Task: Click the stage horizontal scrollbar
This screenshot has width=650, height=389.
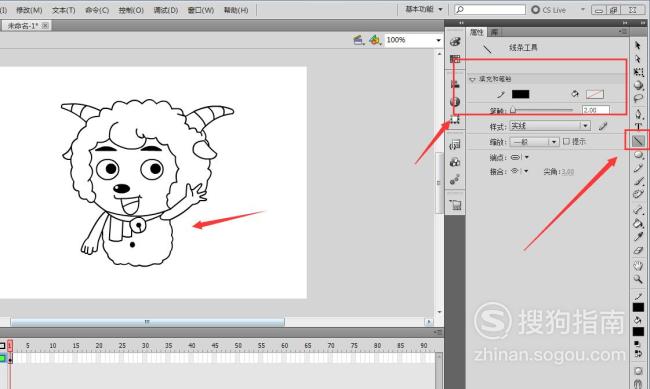Action: tap(147, 322)
